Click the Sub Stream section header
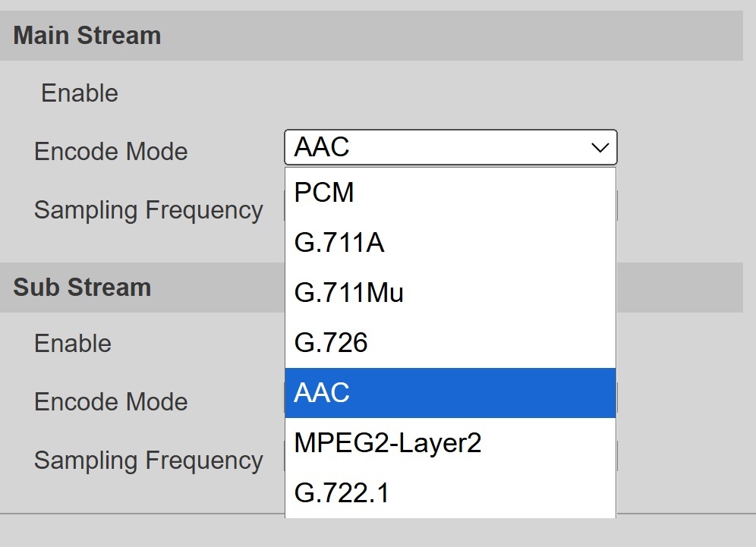This screenshot has width=756, height=547. (x=82, y=288)
